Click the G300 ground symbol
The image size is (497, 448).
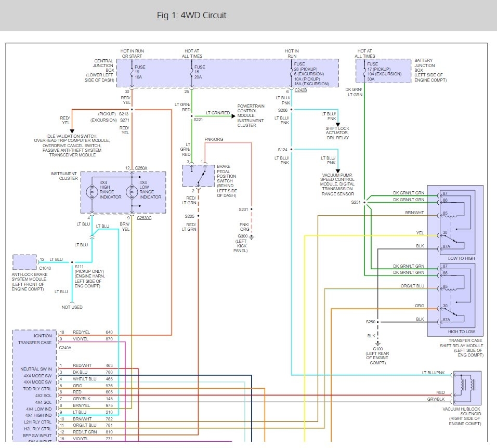coord(252,238)
